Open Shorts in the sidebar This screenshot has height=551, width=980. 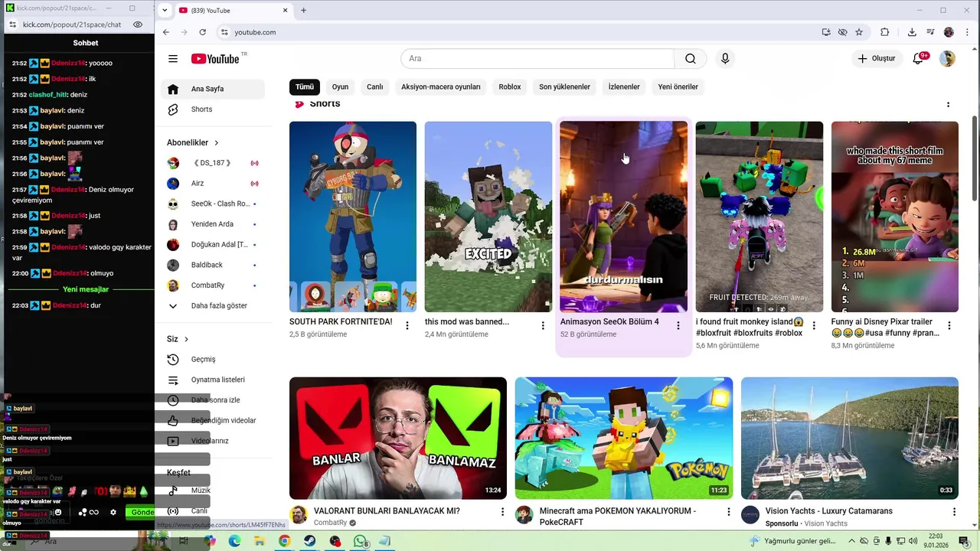click(213, 109)
